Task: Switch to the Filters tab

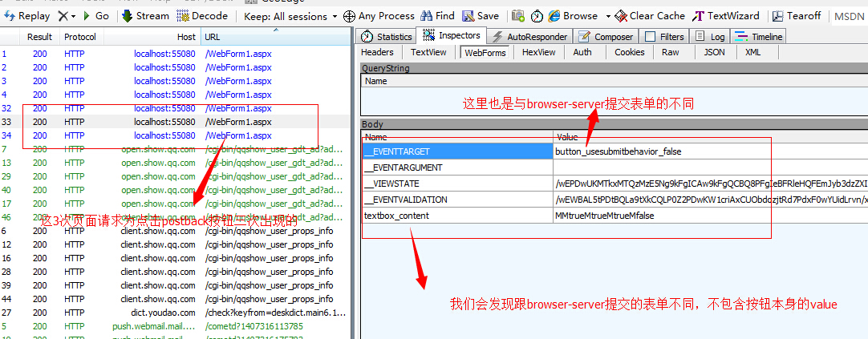Action: click(x=664, y=37)
